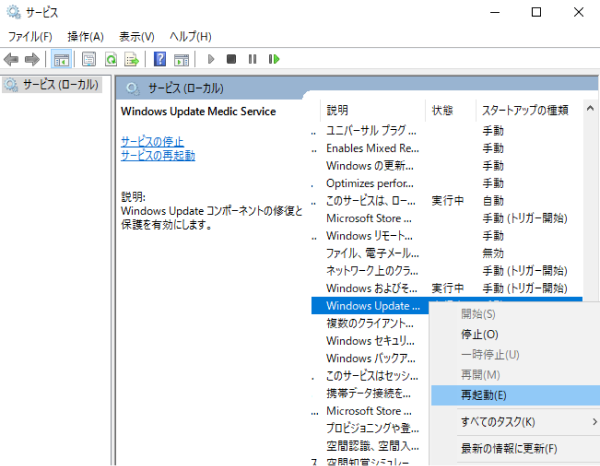Click the green Restart Service icon

(x=274, y=60)
